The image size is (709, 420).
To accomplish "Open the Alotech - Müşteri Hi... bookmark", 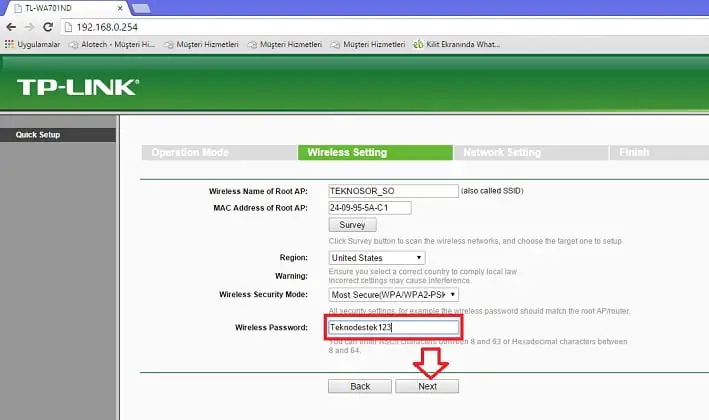I will click(112, 44).
